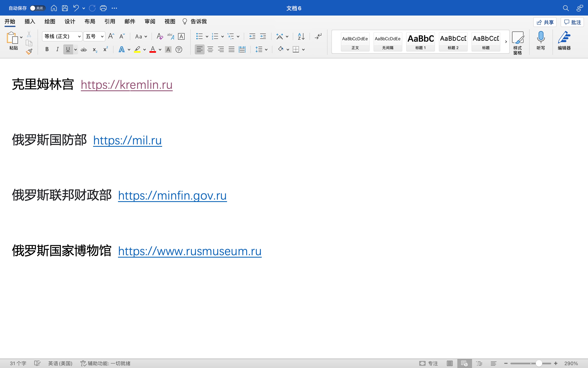Toggle character shading button
588x368 pixels.
168,50
